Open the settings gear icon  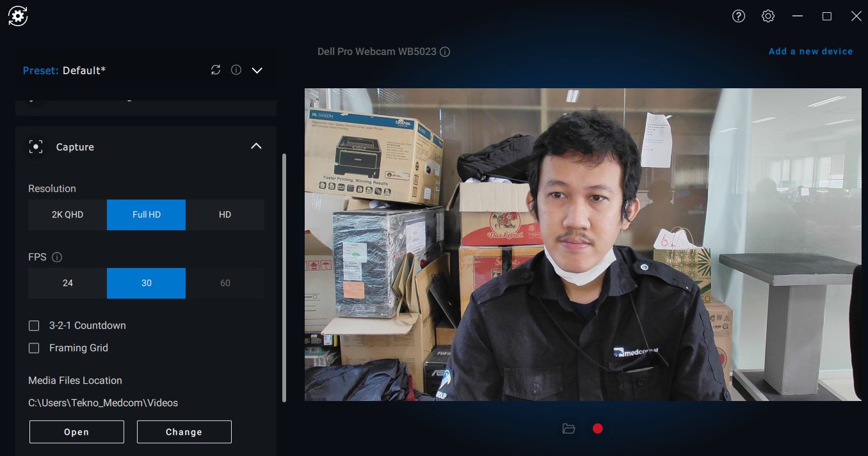tap(768, 17)
